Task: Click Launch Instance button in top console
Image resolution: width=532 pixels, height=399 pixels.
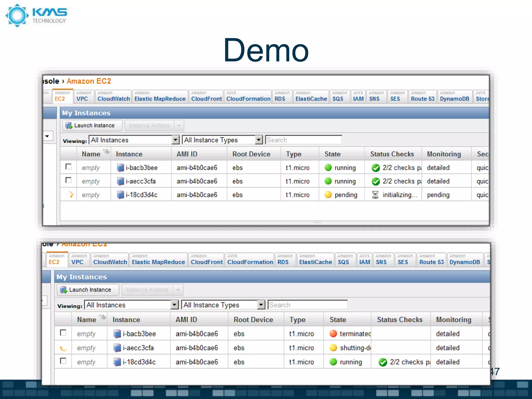Action: 92,125
